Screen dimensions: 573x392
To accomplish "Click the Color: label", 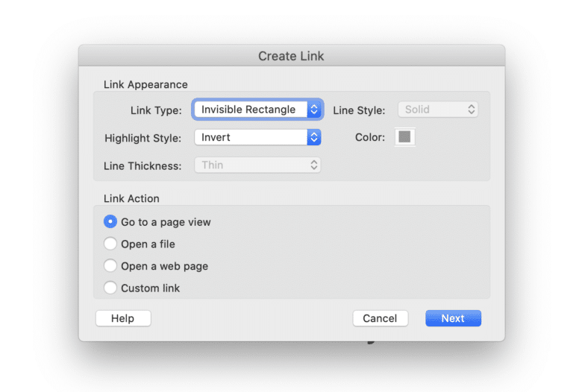I will point(370,137).
